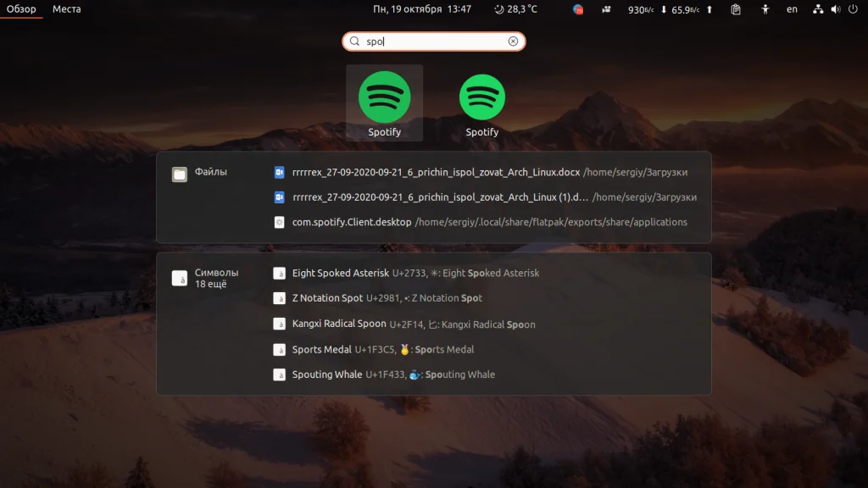The width and height of the screenshot is (868, 488).
Task: Show 18 ещё more symbol results
Action: [x=210, y=284]
